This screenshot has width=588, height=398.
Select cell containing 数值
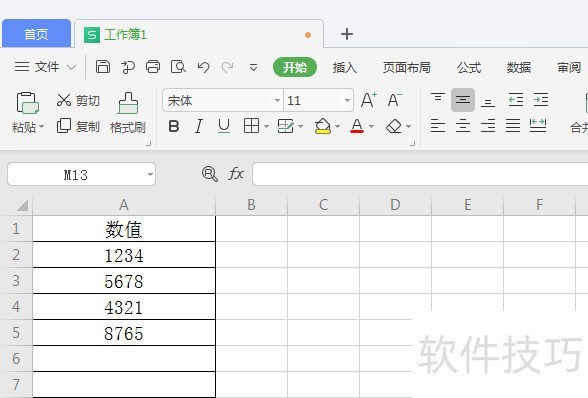124,229
